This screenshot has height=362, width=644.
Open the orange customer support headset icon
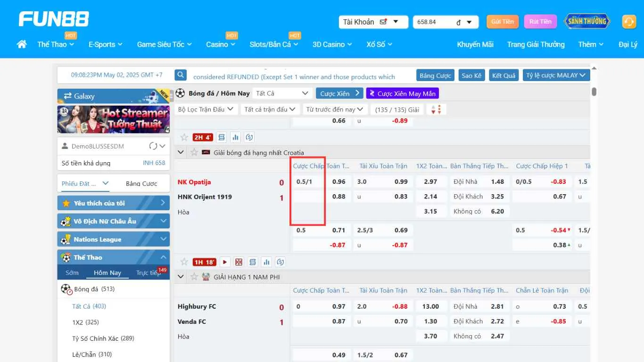(x=629, y=22)
